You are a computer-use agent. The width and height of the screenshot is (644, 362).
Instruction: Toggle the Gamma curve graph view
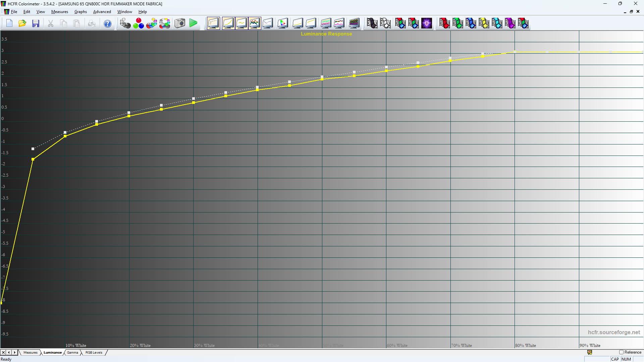click(x=241, y=23)
